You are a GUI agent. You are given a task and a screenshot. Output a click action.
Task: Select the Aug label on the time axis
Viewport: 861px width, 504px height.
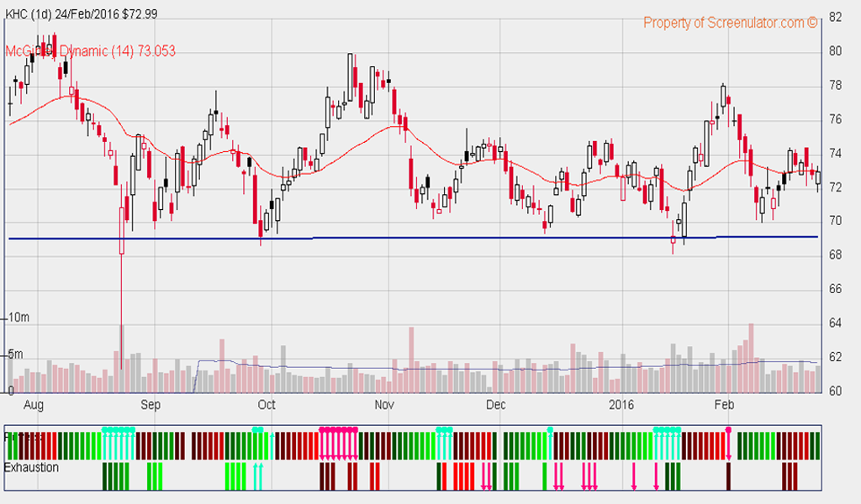tap(34, 404)
